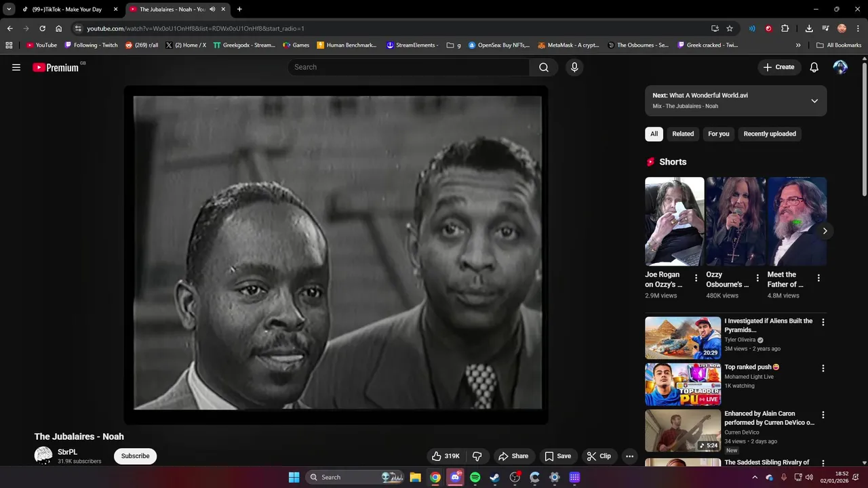Open Spotify from the taskbar
Image resolution: width=868 pixels, height=488 pixels.
pos(475,477)
